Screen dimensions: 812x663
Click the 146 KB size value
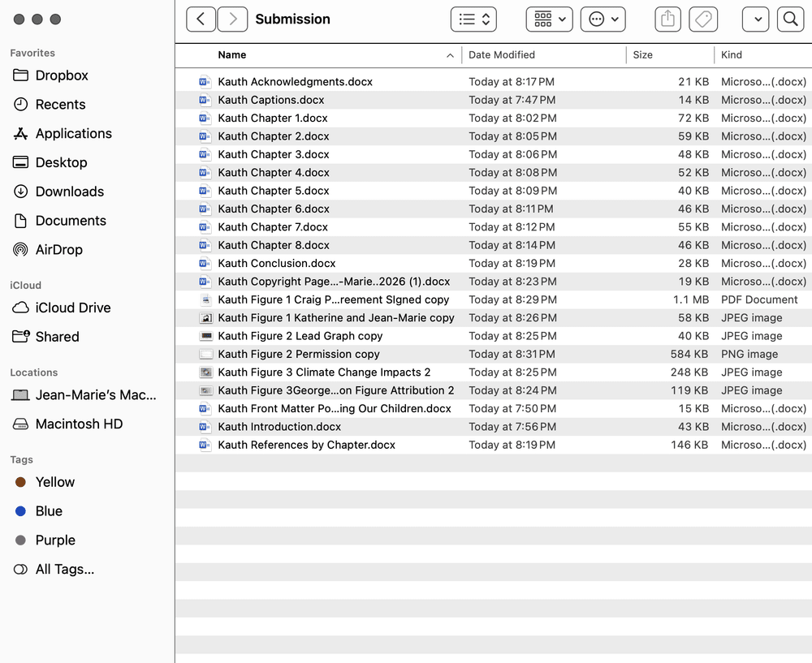pyautogui.click(x=689, y=445)
